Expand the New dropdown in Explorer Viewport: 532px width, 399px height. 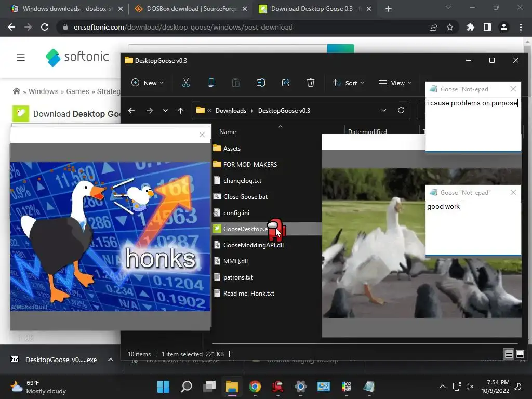point(148,83)
